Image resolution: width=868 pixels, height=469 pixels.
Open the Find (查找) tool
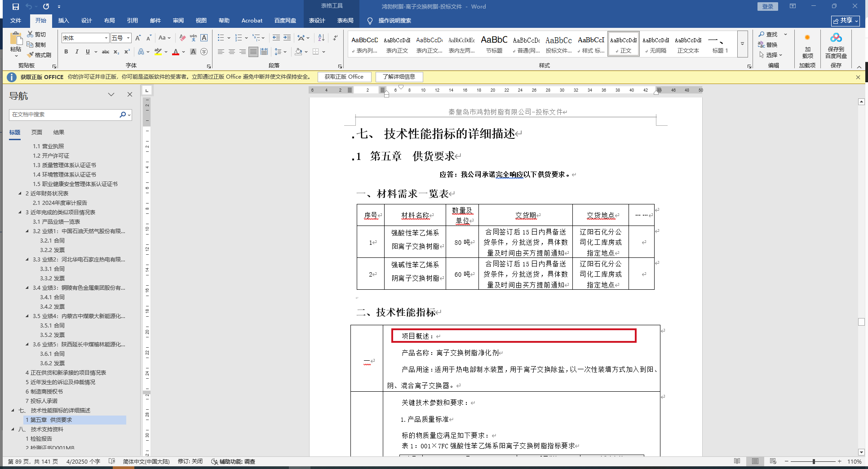coord(768,35)
